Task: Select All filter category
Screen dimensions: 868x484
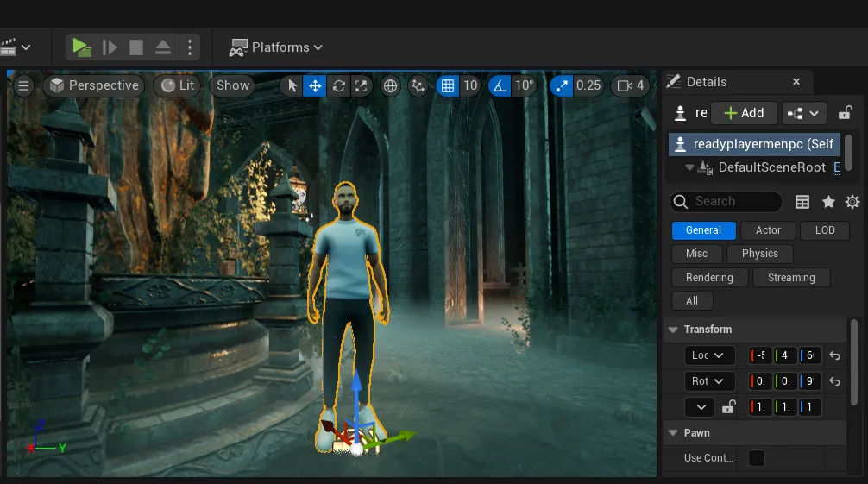Action: (x=692, y=301)
